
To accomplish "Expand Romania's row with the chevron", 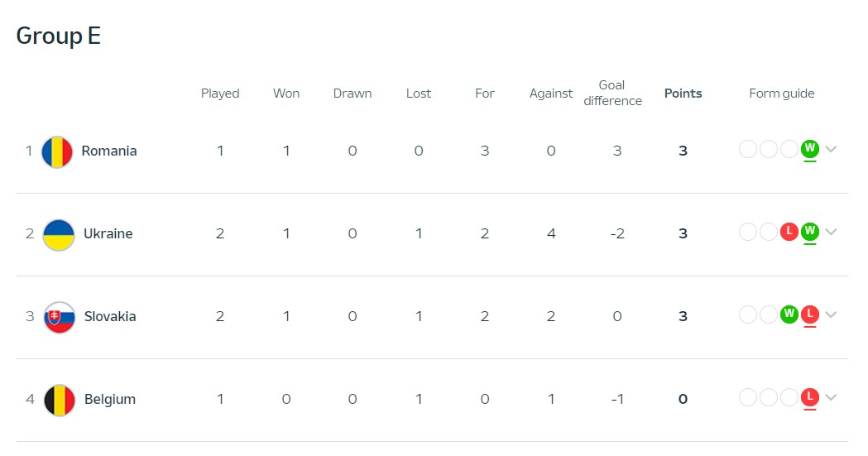I will pos(831,149).
